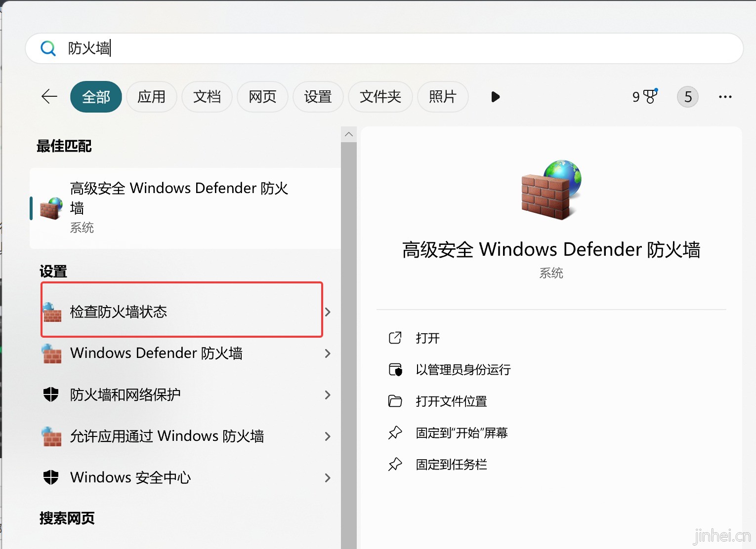
Task: Select the 设置 filter tab
Action: pyautogui.click(x=318, y=97)
